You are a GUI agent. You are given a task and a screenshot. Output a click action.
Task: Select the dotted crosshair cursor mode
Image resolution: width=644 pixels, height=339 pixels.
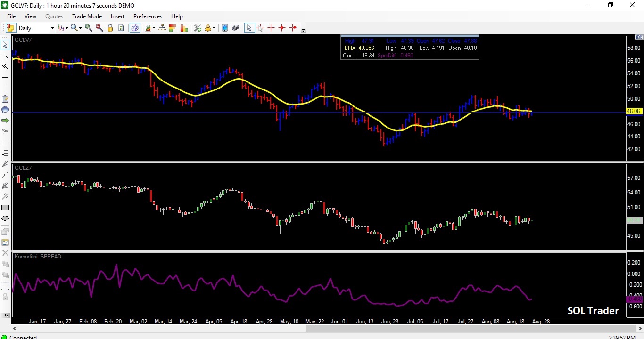coord(260,28)
